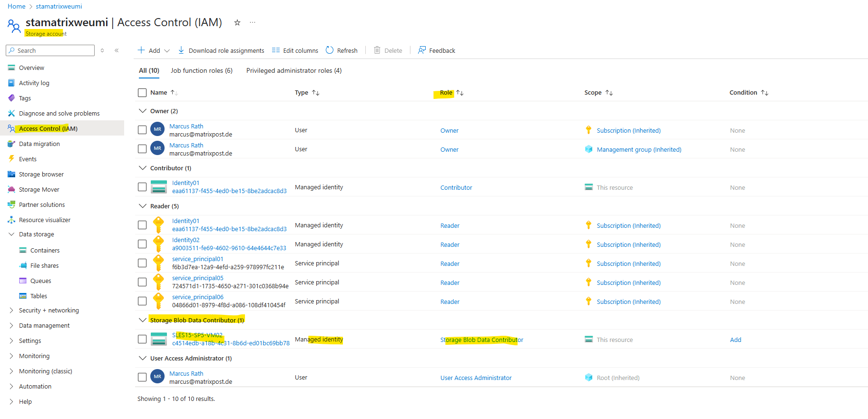Click the Storage browser icon
The image size is (868, 419).
(11, 174)
